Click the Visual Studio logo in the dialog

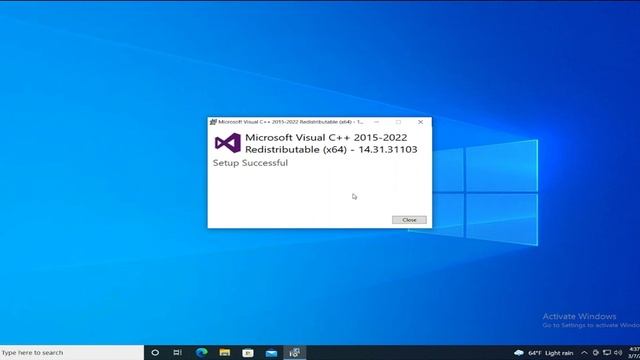[x=228, y=143]
